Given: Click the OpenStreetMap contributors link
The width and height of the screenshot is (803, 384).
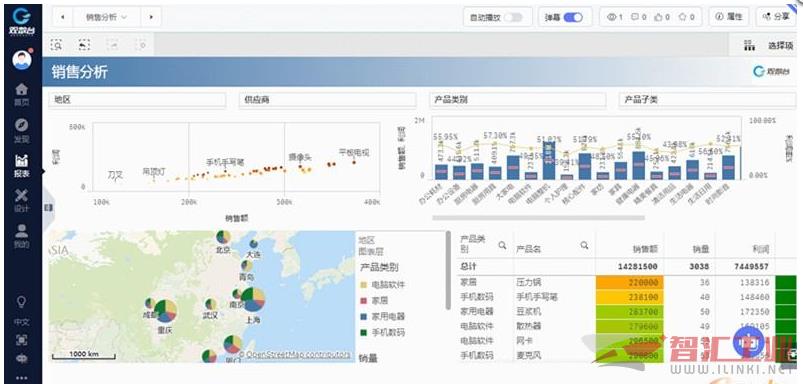Looking at the screenshot, I should coord(299,354).
